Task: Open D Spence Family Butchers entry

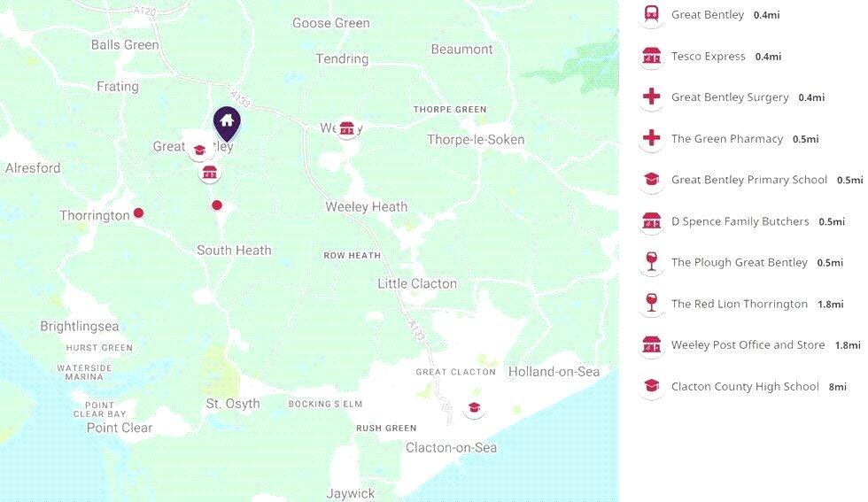Action: pos(740,221)
